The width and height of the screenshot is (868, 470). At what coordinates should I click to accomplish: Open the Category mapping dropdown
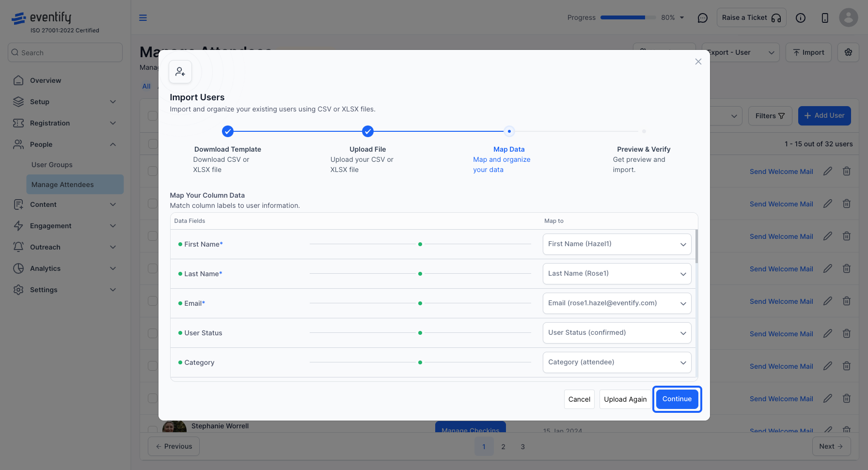click(x=617, y=362)
